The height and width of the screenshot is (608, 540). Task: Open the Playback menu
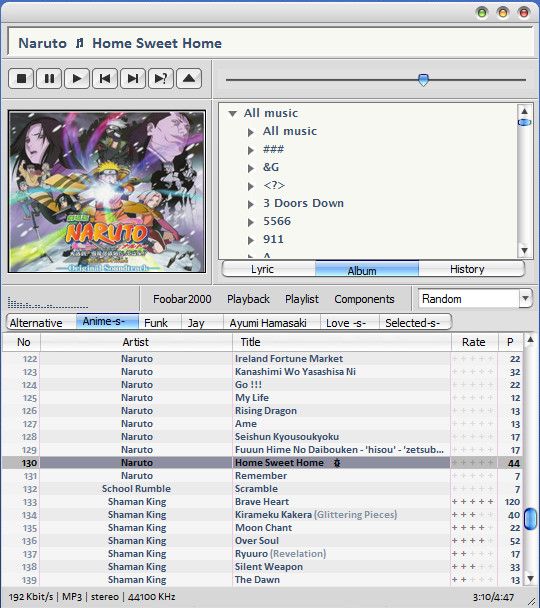click(248, 299)
